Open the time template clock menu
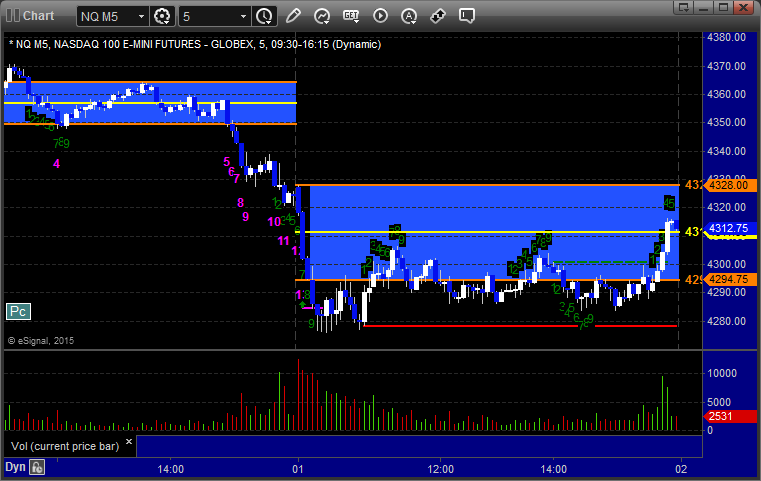The image size is (761, 481). tap(265, 17)
